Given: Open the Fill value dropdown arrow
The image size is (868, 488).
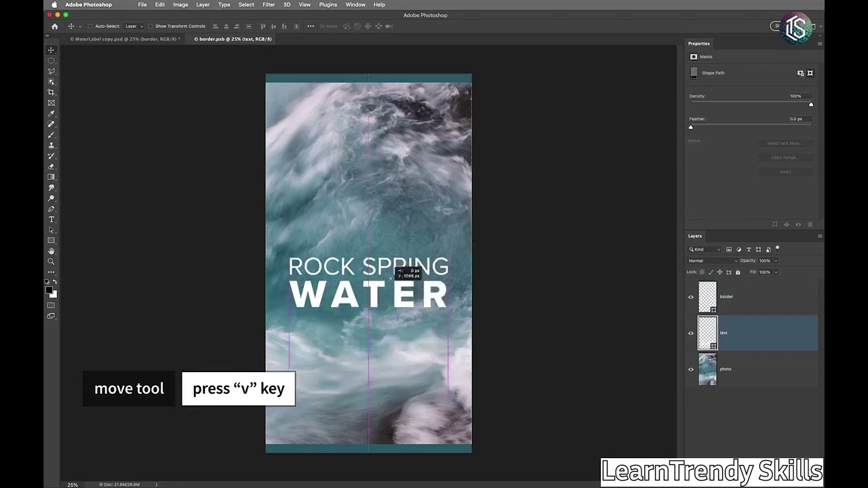Looking at the screenshot, I should [776, 272].
